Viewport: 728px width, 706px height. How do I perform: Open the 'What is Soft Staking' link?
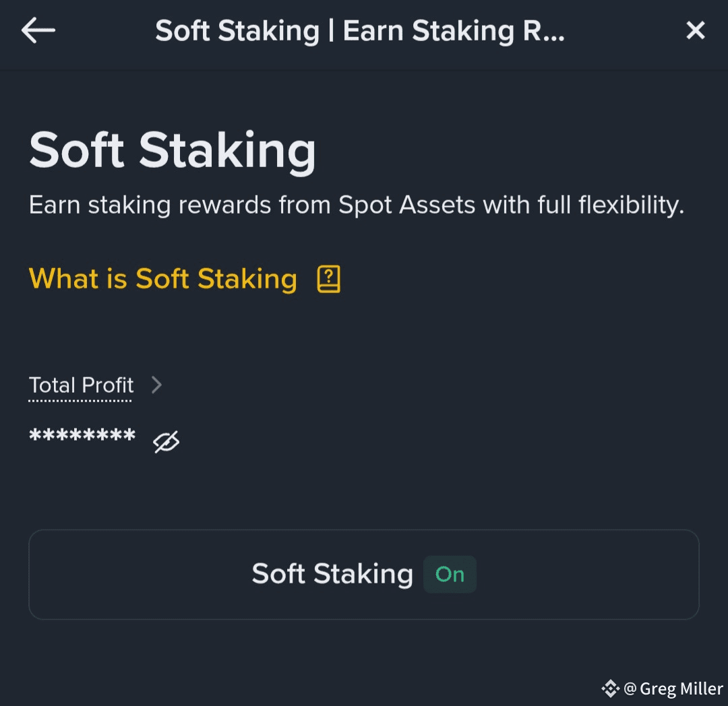(163, 279)
